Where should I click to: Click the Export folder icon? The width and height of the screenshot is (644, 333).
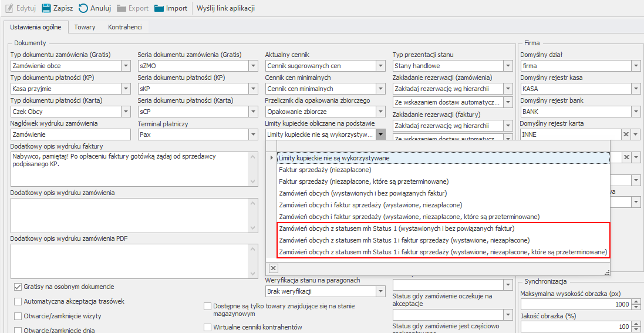click(122, 8)
